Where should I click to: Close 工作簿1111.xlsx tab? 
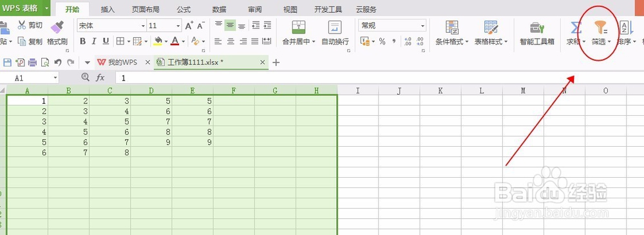263,62
